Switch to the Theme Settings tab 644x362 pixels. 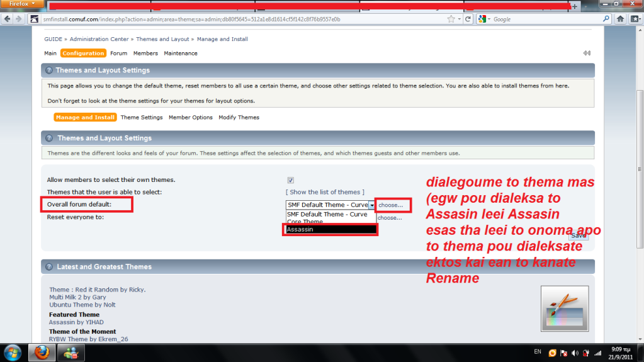tap(142, 118)
